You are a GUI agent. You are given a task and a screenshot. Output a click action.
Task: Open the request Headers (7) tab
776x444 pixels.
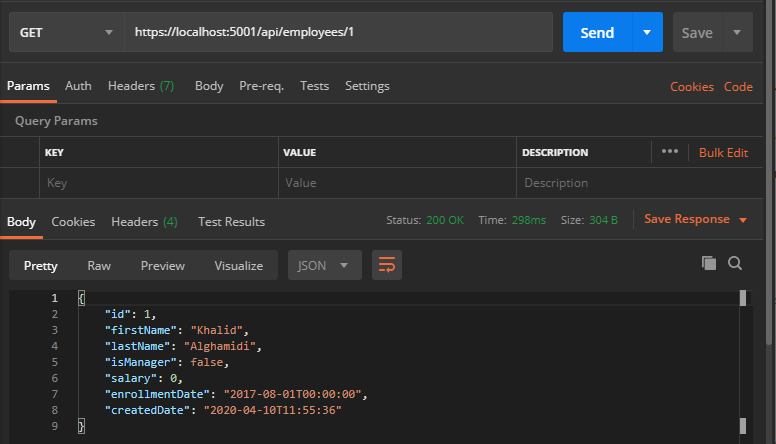[141, 86]
